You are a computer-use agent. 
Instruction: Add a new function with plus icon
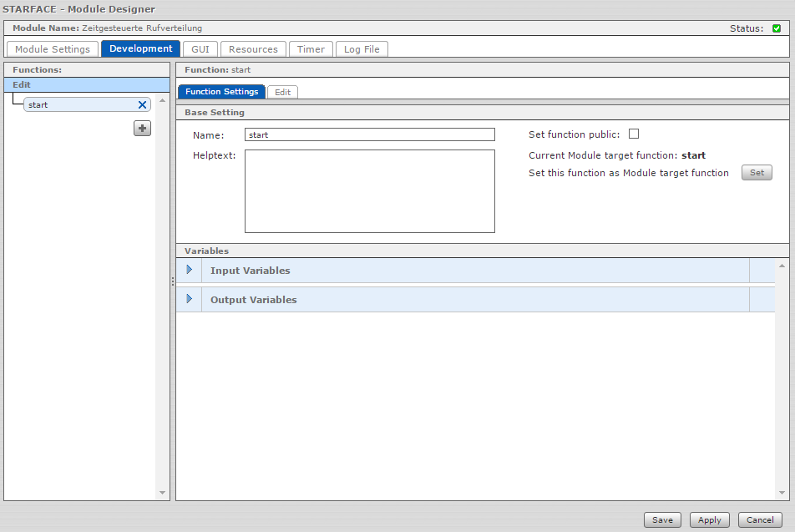143,128
